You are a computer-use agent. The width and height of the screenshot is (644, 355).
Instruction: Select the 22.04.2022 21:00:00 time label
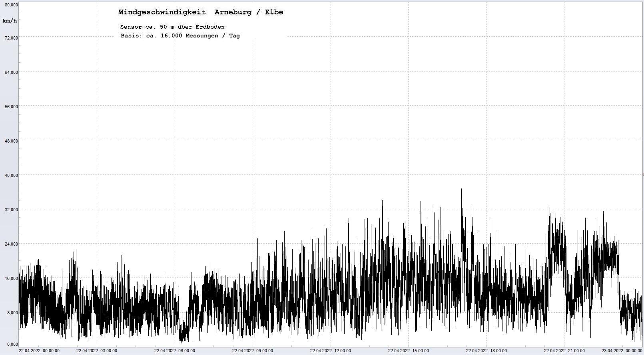564,351
